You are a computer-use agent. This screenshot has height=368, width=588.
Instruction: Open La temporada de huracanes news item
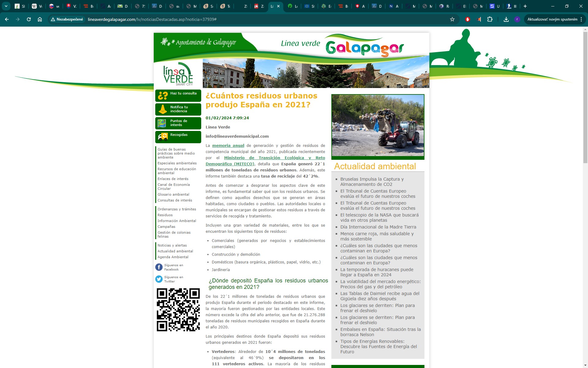(377, 272)
